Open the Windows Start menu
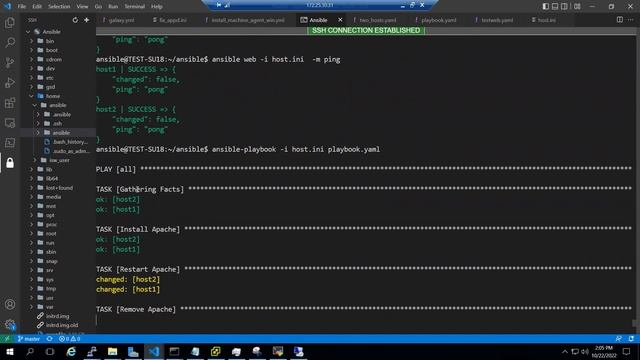This screenshot has width=640, height=360. pyautogui.click(x=9, y=351)
